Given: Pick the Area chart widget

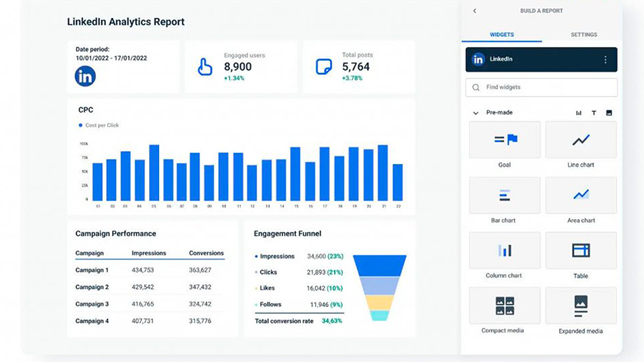Looking at the screenshot, I should click(580, 196).
